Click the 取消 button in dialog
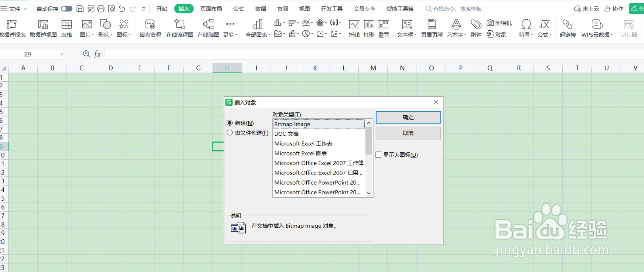Image resolution: width=644 pixels, height=272 pixels. pyautogui.click(x=408, y=133)
